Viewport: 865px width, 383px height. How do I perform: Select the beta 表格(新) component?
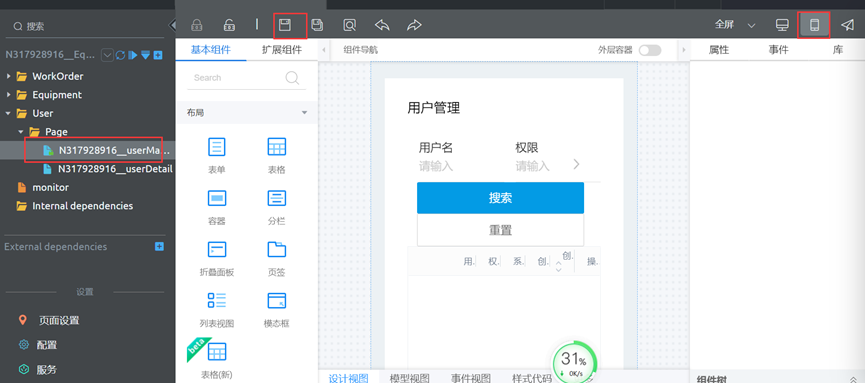click(216, 360)
